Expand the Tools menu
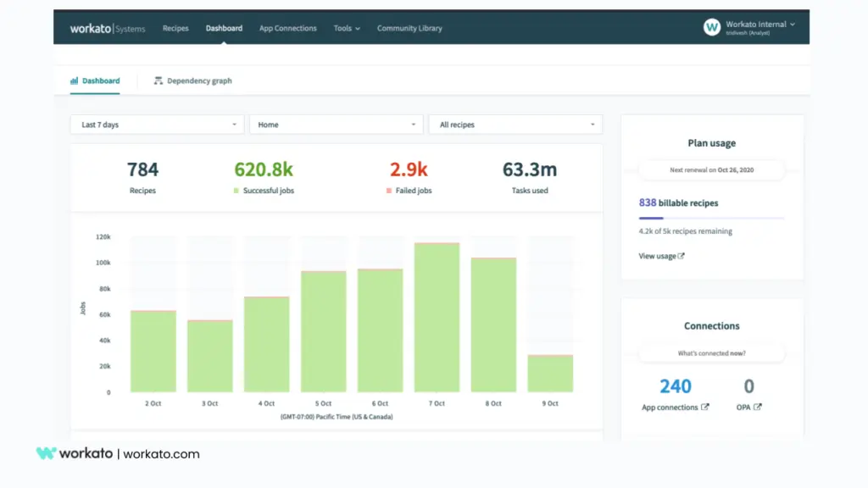The width and height of the screenshot is (868, 488). pyautogui.click(x=347, y=28)
